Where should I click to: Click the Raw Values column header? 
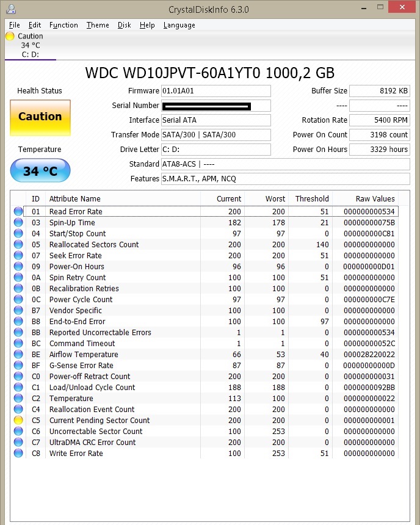tap(375, 198)
